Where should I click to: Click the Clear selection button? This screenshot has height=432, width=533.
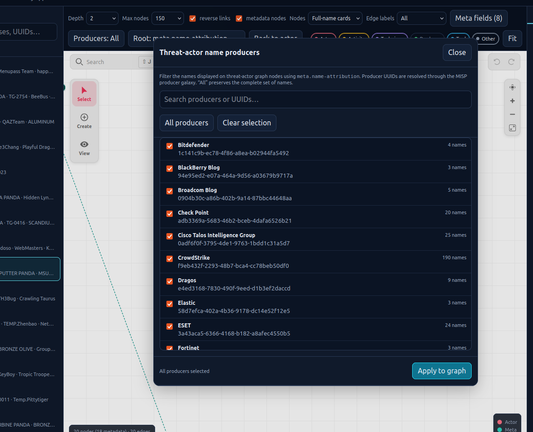[247, 123]
